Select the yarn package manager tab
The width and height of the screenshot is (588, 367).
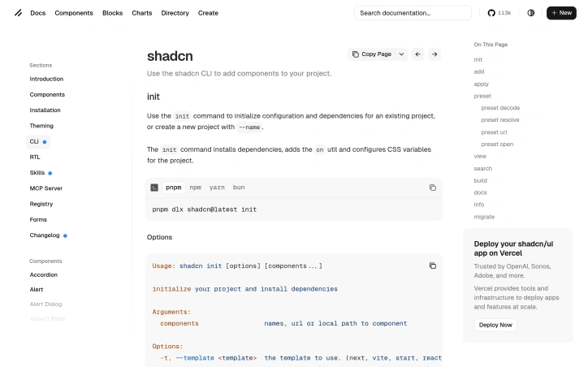[x=217, y=188]
